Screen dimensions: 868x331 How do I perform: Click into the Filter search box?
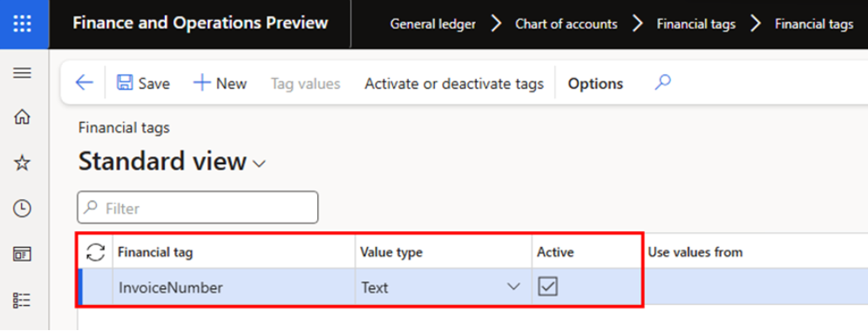click(x=198, y=208)
